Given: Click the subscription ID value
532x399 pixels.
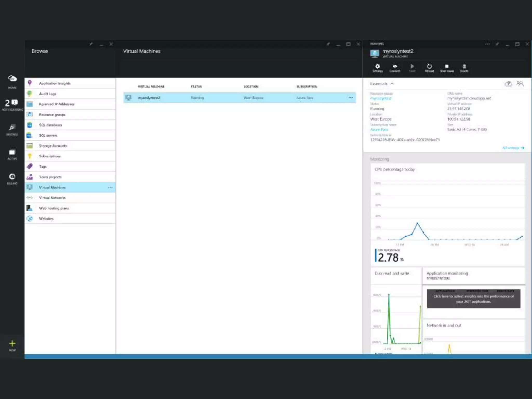Looking at the screenshot, I should (x=405, y=140).
